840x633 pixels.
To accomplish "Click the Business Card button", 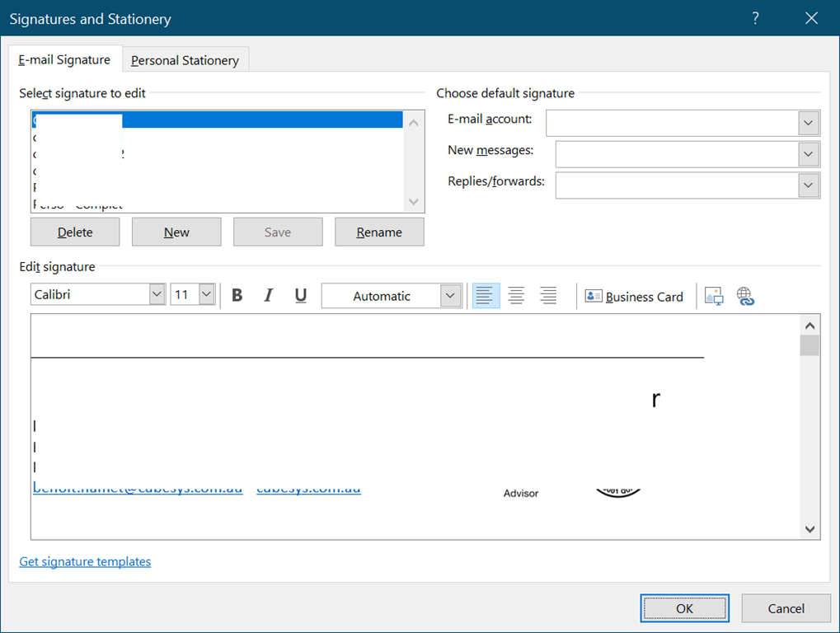I will (x=634, y=297).
